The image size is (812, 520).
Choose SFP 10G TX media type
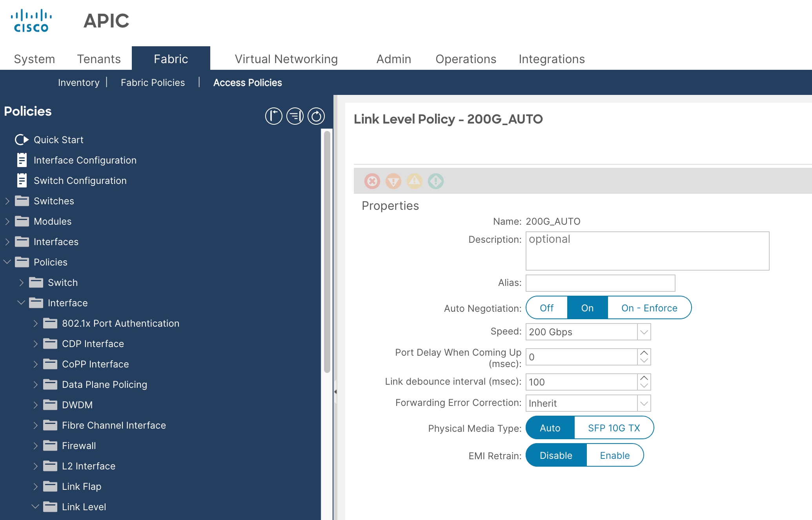[x=614, y=428]
